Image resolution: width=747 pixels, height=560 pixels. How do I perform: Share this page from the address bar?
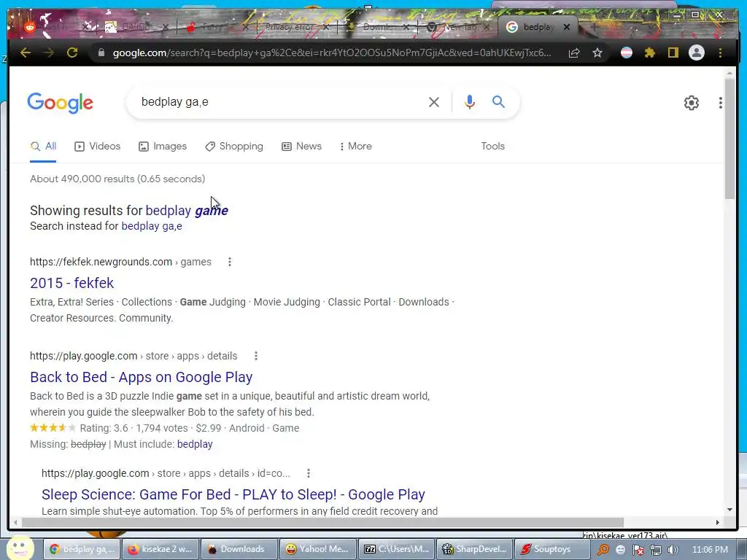point(574,52)
